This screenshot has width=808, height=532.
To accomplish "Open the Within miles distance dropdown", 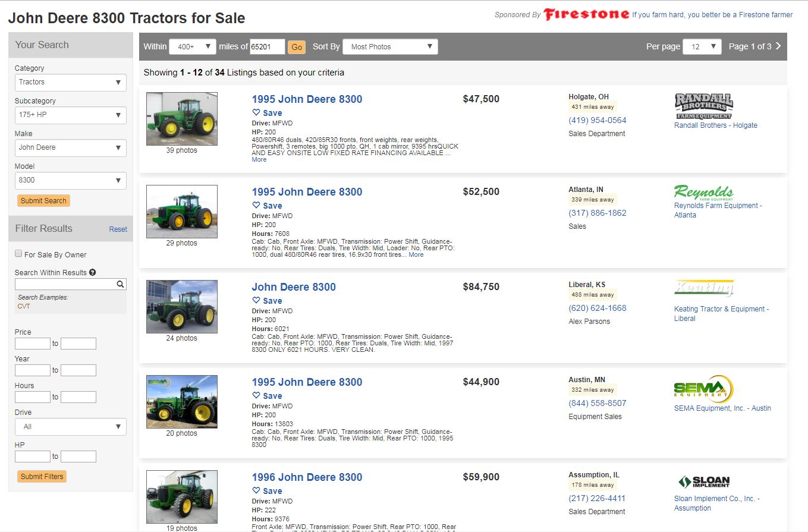I will coord(193,46).
